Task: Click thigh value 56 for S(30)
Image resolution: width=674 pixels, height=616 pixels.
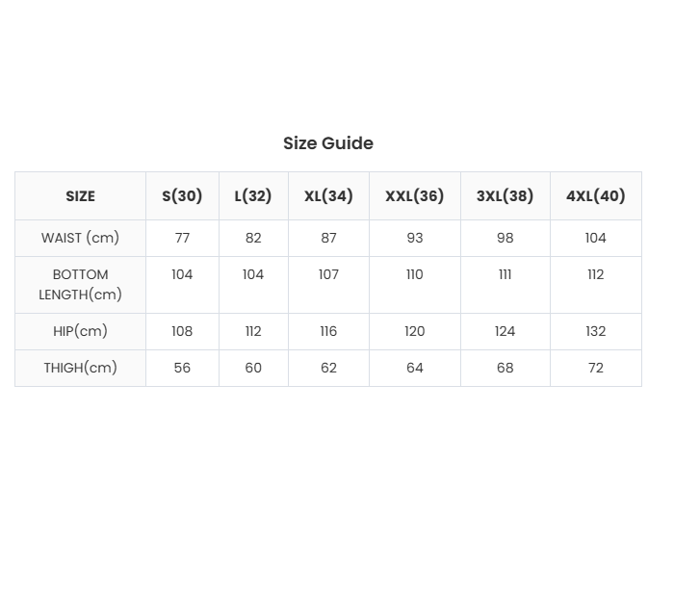Action: tap(182, 368)
